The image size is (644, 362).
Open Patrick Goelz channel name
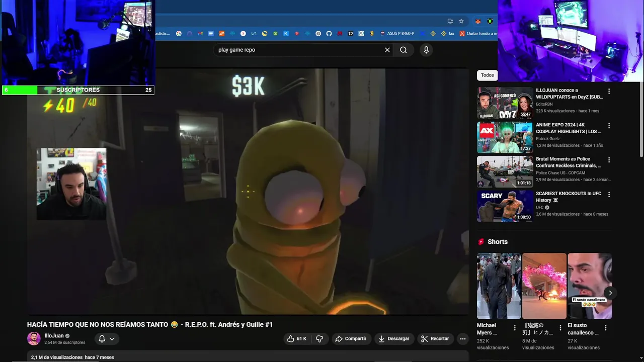[x=548, y=138]
